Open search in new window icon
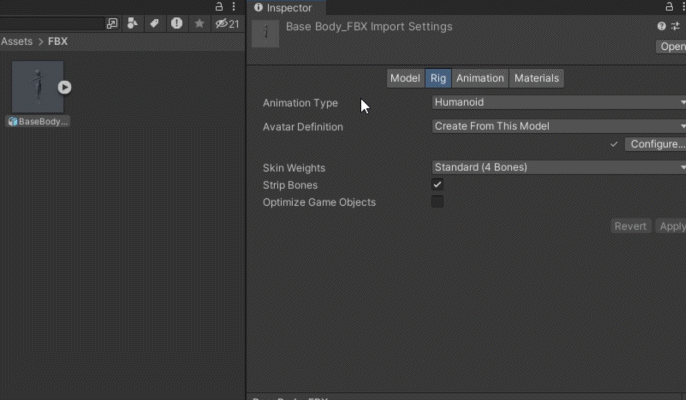This screenshot has width=686, height=400. [112, 23]
